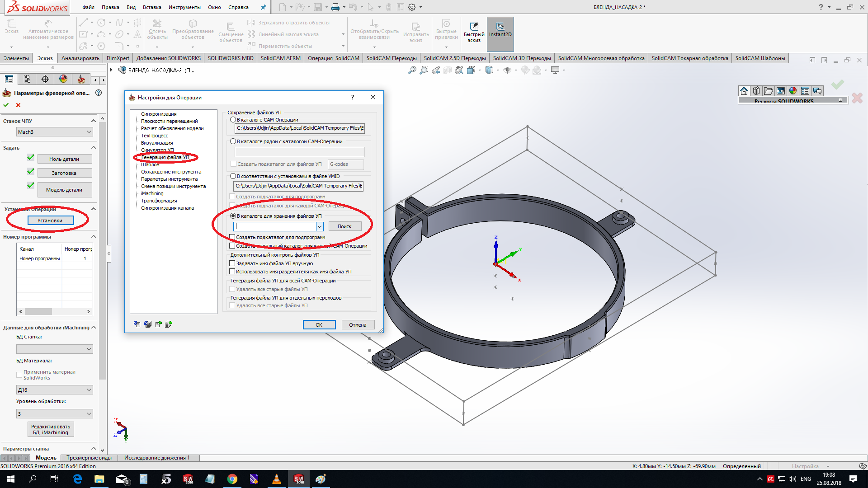This screenshot has height=488, width=868.
Task: Click the Поиск browse button
Action: [x=344, y=226]
